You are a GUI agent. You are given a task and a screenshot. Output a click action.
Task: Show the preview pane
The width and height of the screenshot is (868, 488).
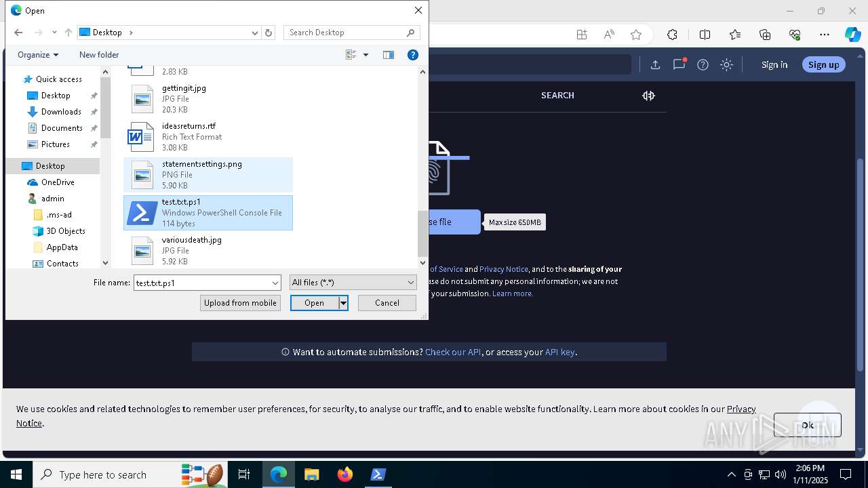(x=389, y=55)
